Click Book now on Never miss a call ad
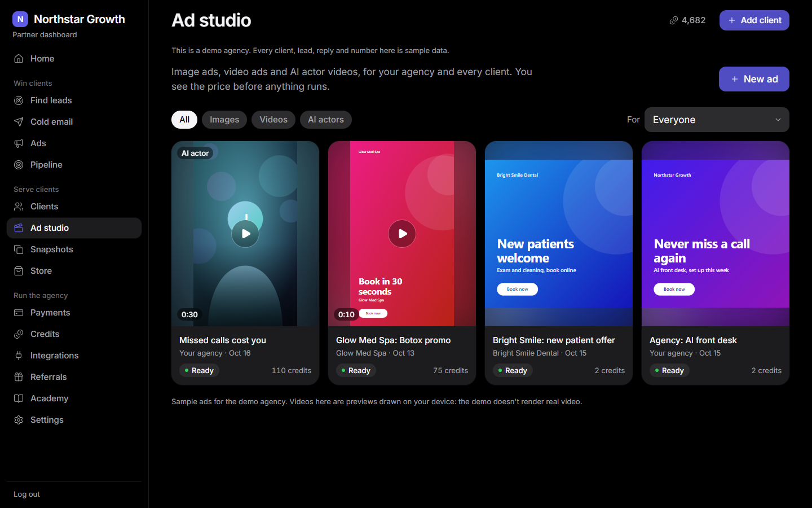 tap(674, 289)
